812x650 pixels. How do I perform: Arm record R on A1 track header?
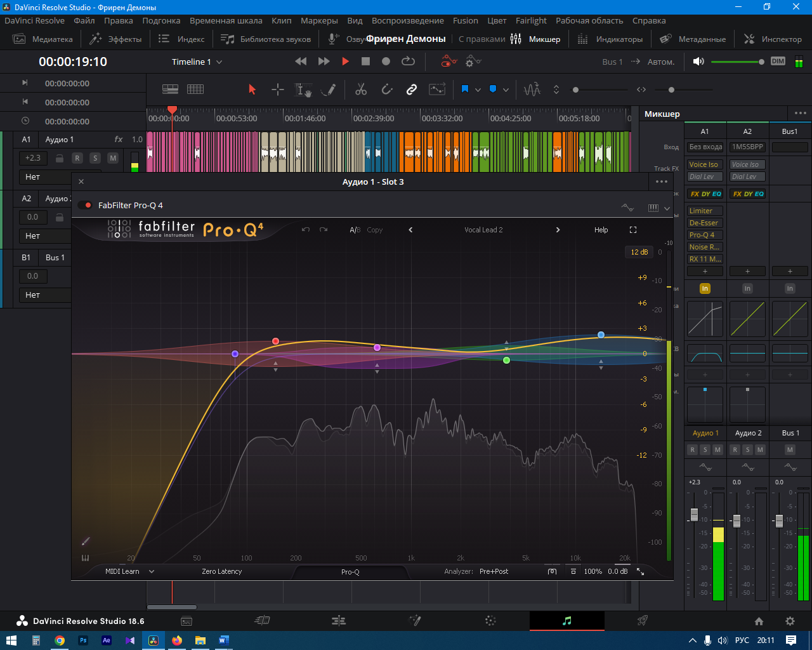point(77,158)
